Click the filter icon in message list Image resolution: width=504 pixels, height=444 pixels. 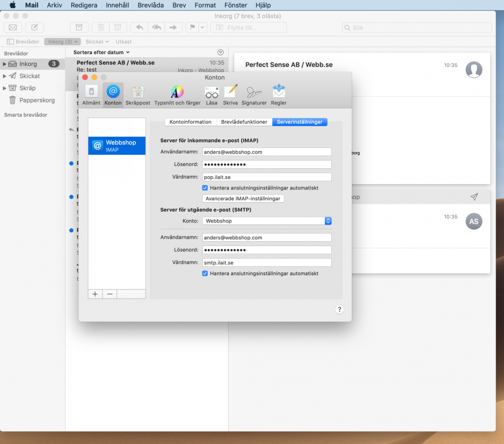[x=220, y=52]
